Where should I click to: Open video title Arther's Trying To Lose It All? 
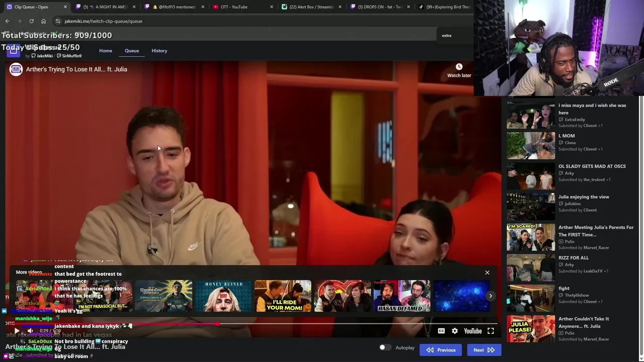click(76, 69)
